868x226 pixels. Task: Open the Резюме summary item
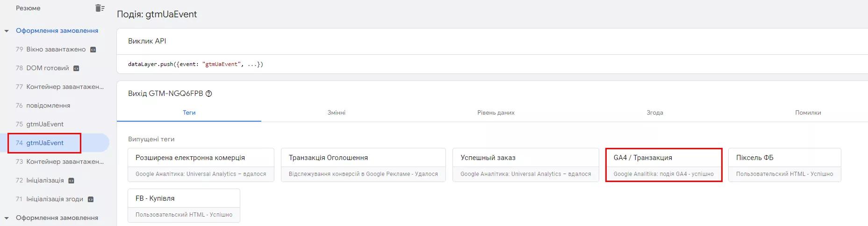click(x=28, y=8)
